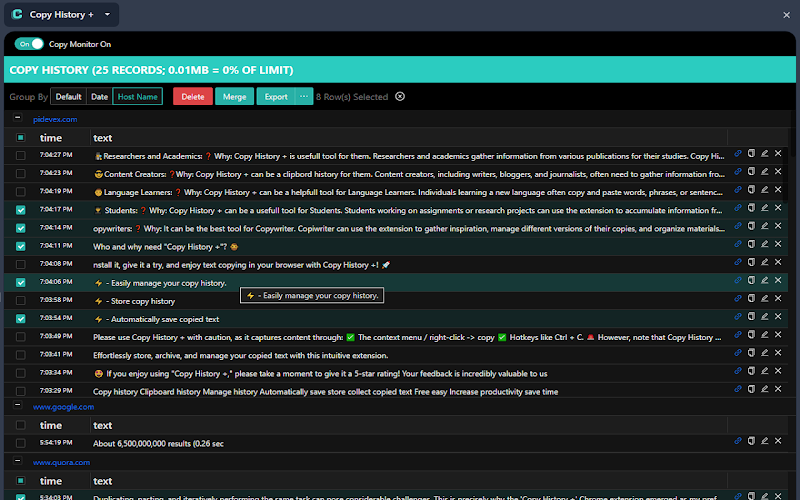Click the '7:03:41 PM' time cell
Image resolution: width=800 pixels, height=500 pixels.
[x=56, y=355]
